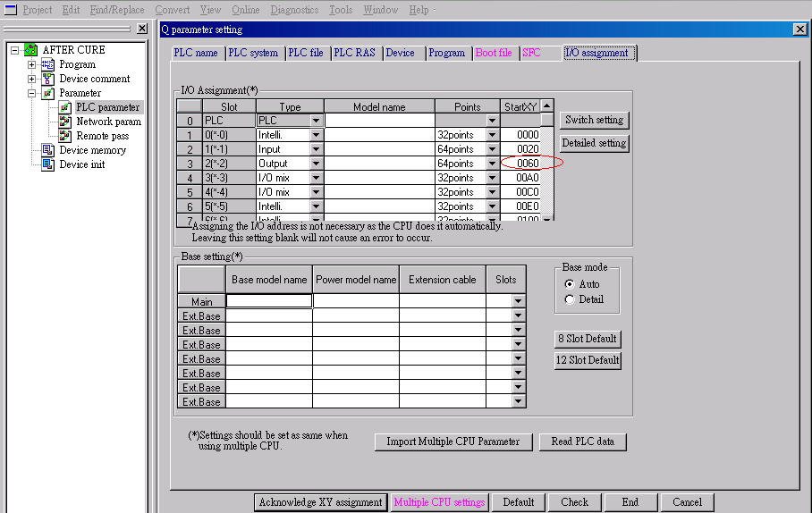Click the Network param icon in tree
This screenshot has width=812, height=513.
click(65, 122)
